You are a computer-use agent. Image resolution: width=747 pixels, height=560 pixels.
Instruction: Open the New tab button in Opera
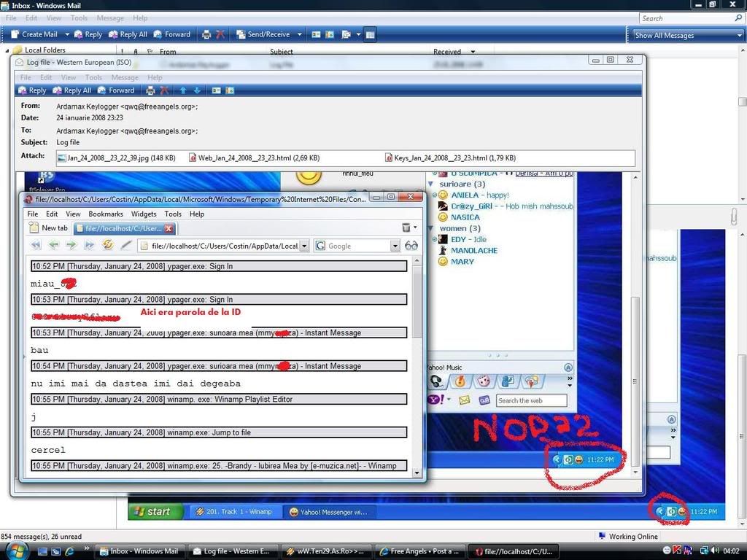point(48,228)
